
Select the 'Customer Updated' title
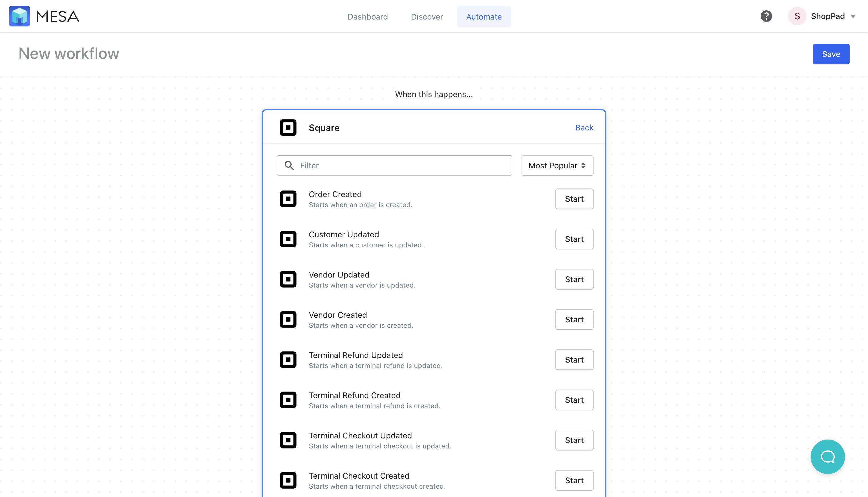tap(344, 234)
